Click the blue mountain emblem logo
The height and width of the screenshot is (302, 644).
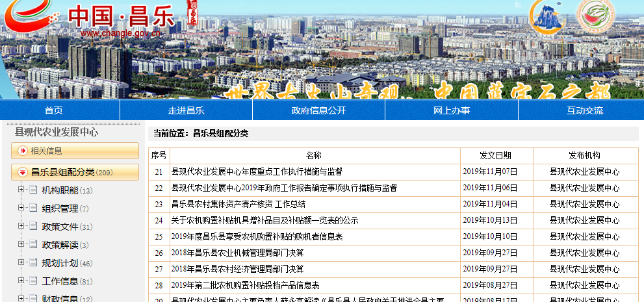click(x=548, y=16)
